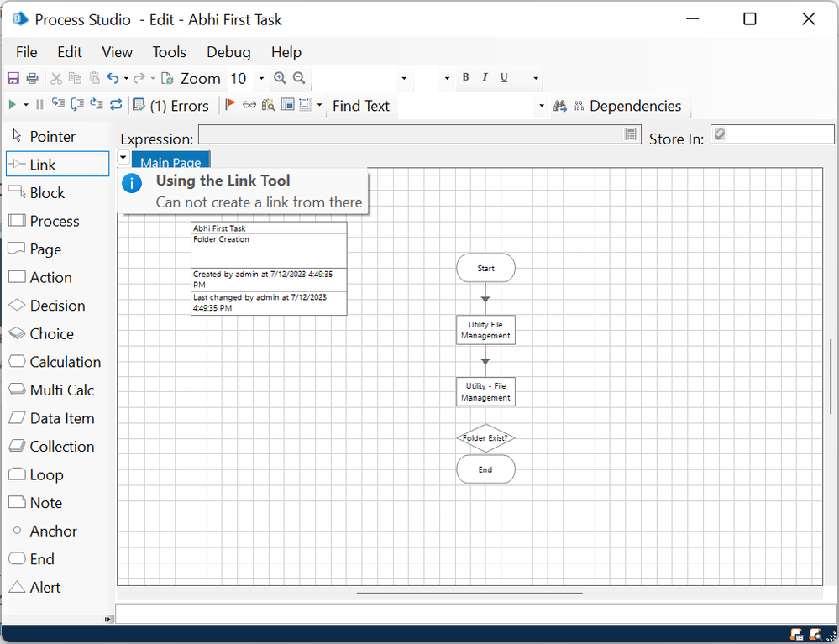
Task: Expand the page list arrow beside Main Page
Action: tap(123, 157)
